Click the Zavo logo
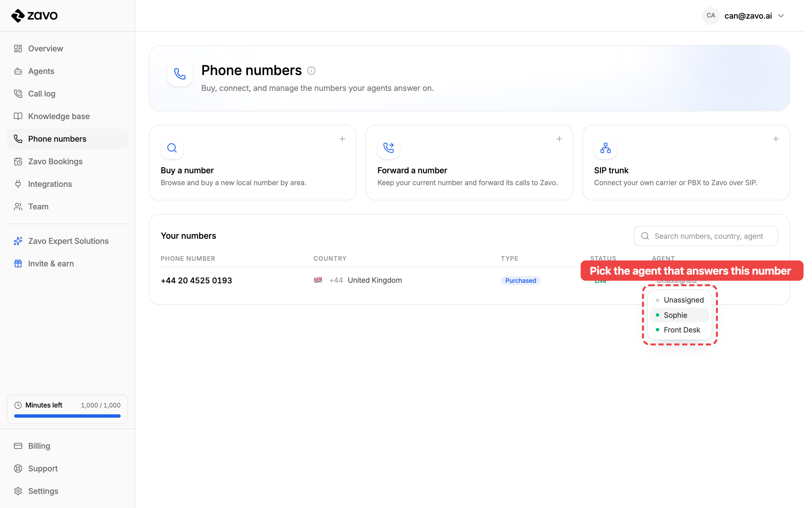This screenshot has height=508, width=812. pyautogui.click(x=34, y=16)
